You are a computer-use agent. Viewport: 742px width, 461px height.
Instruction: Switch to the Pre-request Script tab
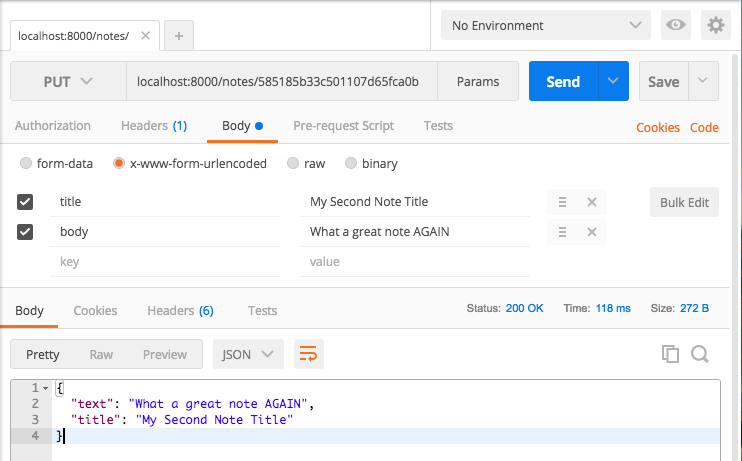coord(344,125)
